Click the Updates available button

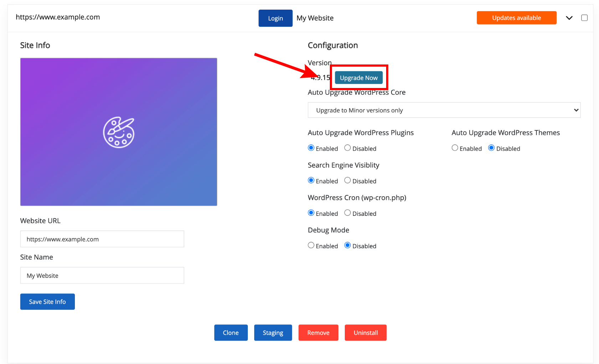(x=516, y=18)
